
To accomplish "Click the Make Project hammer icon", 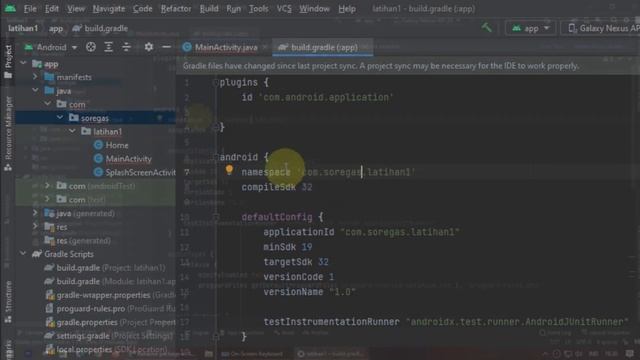I will coord(487,28).
